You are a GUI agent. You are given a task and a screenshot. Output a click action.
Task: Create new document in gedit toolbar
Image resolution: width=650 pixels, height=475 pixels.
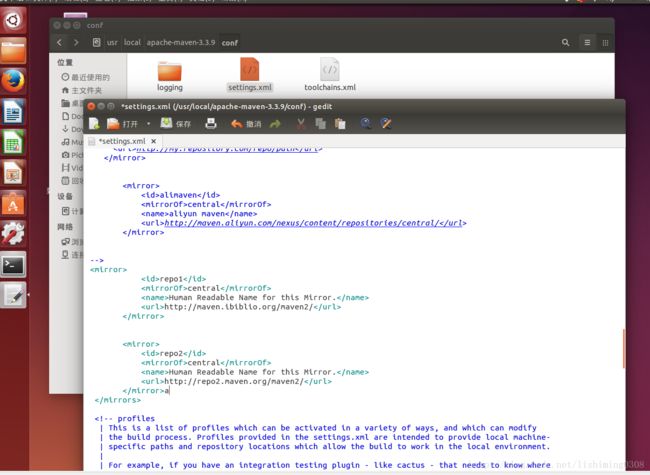(95, 124)
